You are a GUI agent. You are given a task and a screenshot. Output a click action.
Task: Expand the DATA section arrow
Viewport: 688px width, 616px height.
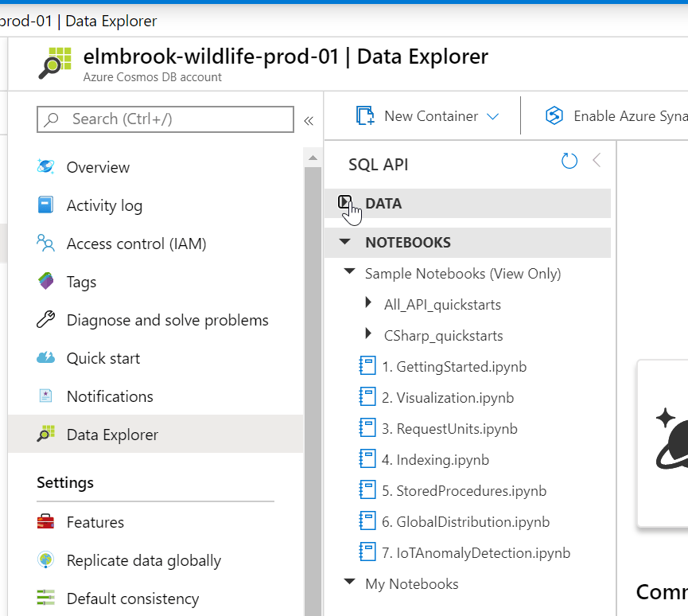click(344, 203)
